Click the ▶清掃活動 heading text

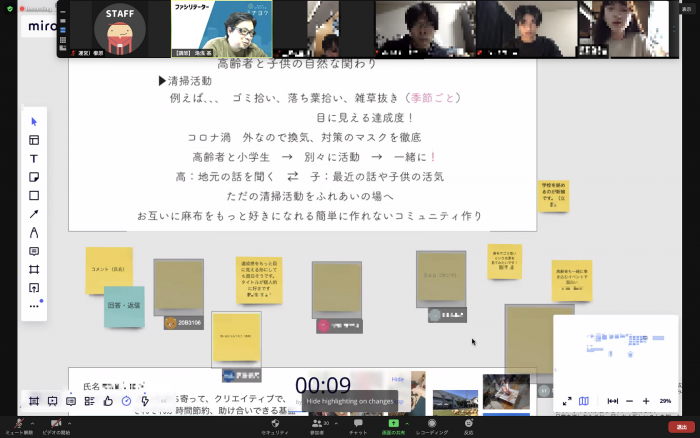[185, 81]
